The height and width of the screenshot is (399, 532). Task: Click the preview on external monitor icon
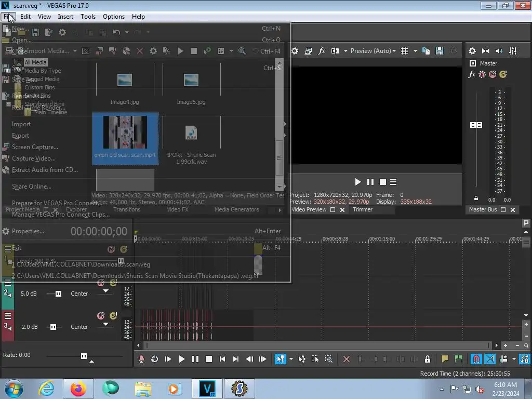[x=308, y=51]
